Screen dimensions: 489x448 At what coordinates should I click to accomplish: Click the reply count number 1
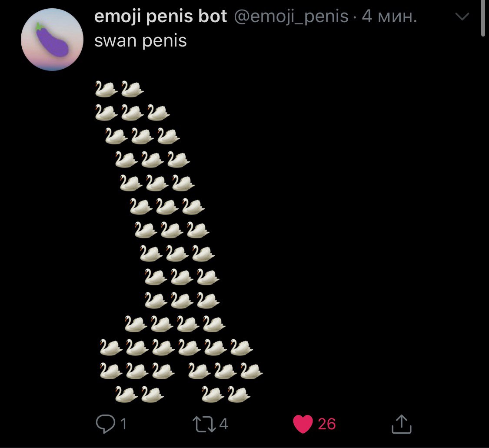coord(123,424)
